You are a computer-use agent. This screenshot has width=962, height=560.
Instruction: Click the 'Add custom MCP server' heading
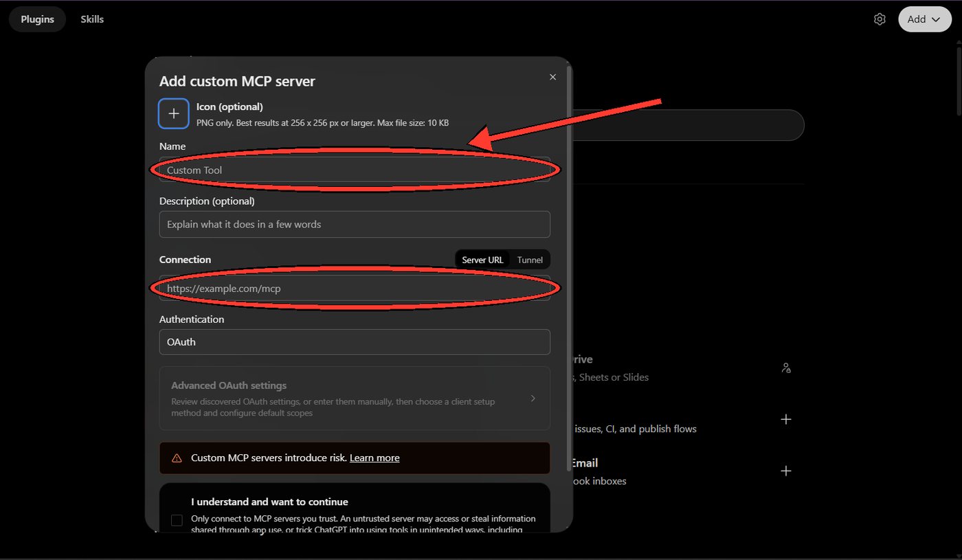coord(237,81)
